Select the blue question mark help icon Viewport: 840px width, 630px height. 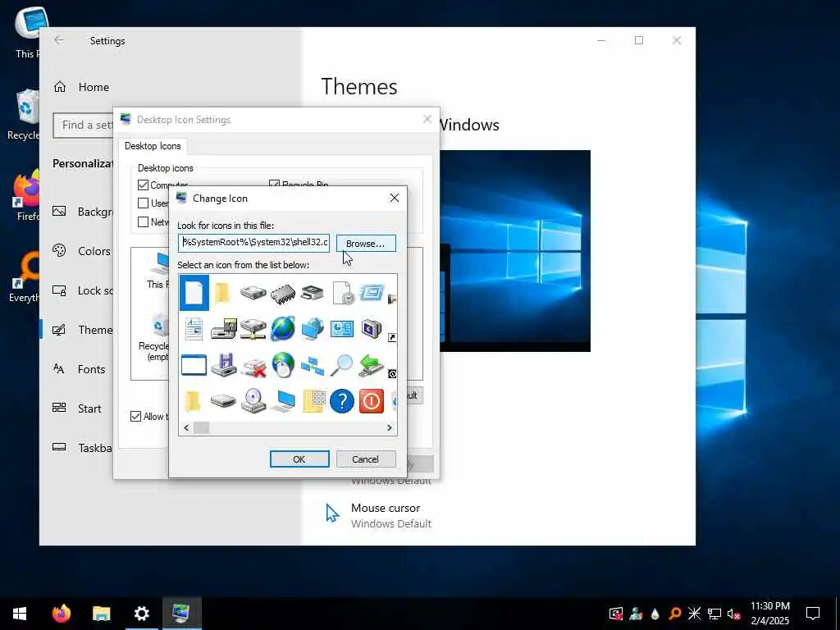pyautogui.click(x=342, y=401)
